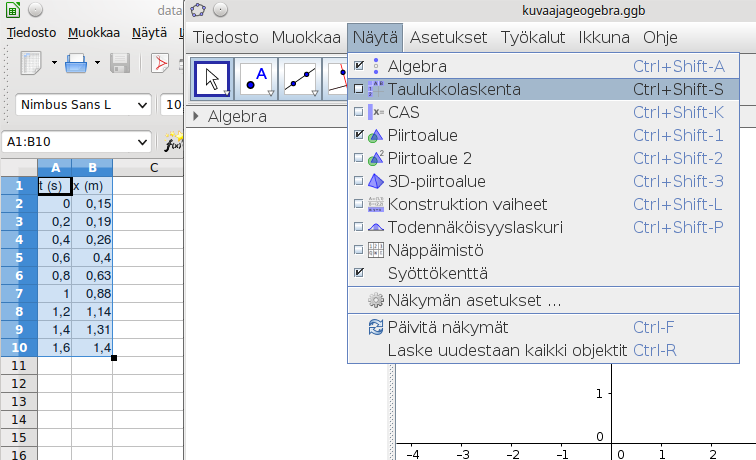Select the Line through two points tool
756x460 pixels.
(x=300, y=80)
